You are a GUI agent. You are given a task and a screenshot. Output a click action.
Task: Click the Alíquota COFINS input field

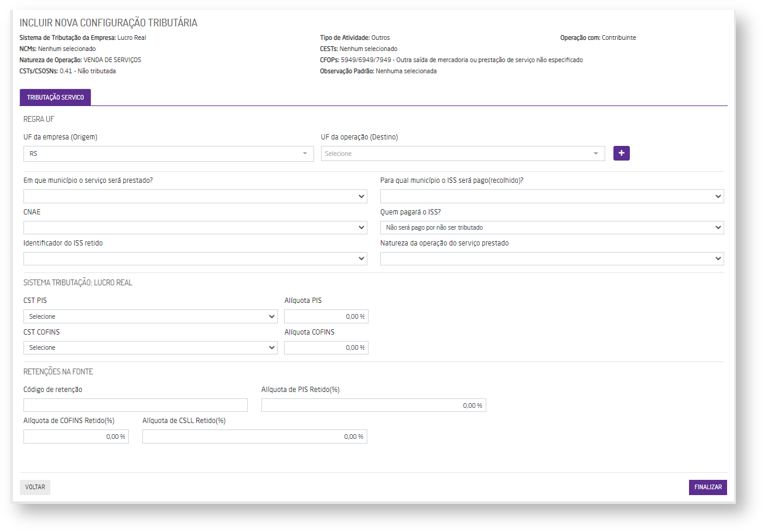tap(326, 347)
